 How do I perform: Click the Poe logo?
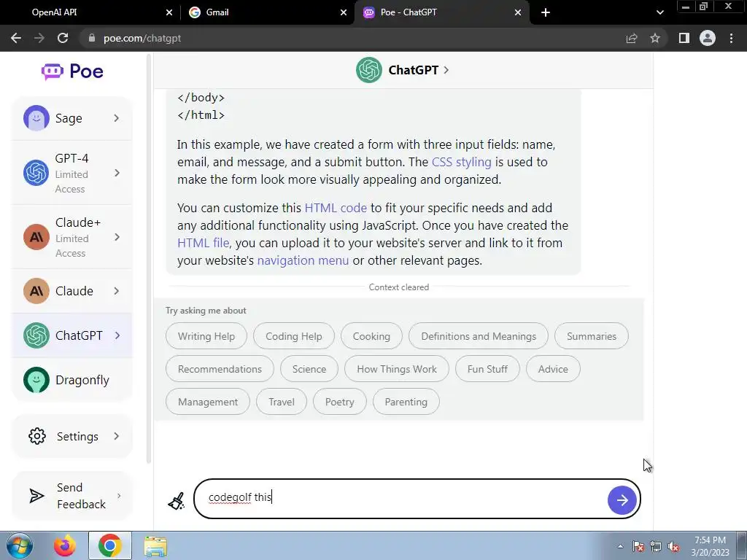pos(72,71)
